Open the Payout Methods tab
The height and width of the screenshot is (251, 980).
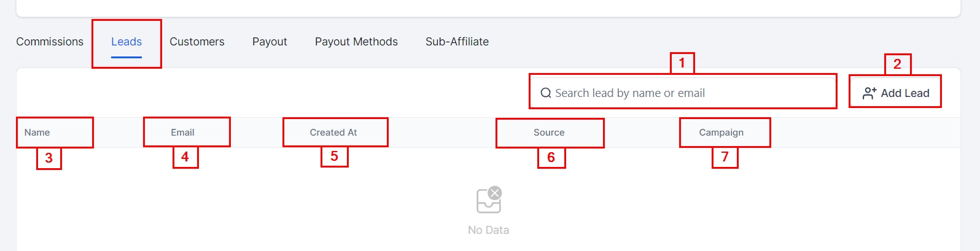356,42
